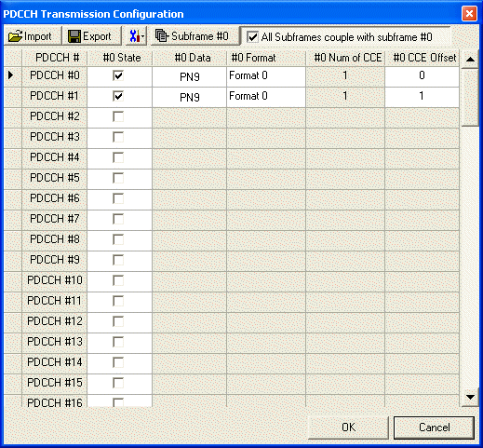Viewport: 483px width, 448px height.
Task: Click the scrollbar down arrow
Action: tap(470, 397)
